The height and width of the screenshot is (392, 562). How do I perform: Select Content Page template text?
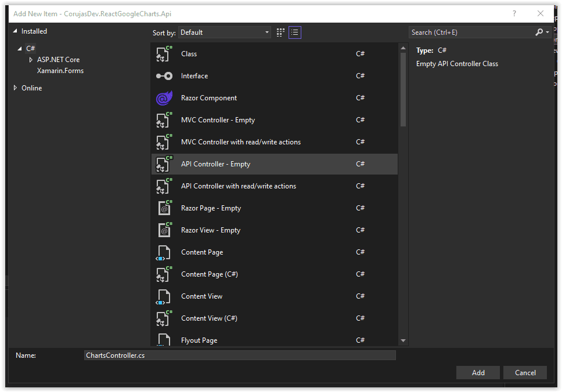(202, 252)
